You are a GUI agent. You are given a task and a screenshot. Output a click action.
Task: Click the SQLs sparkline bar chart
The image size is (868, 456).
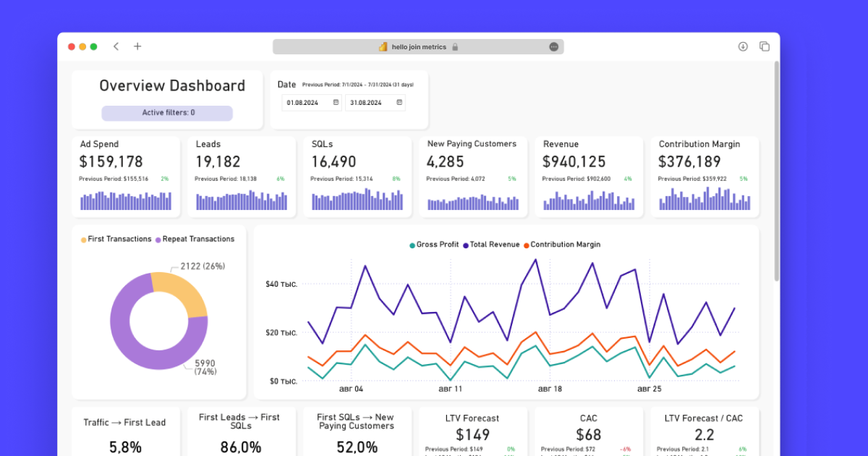(357, 200)
